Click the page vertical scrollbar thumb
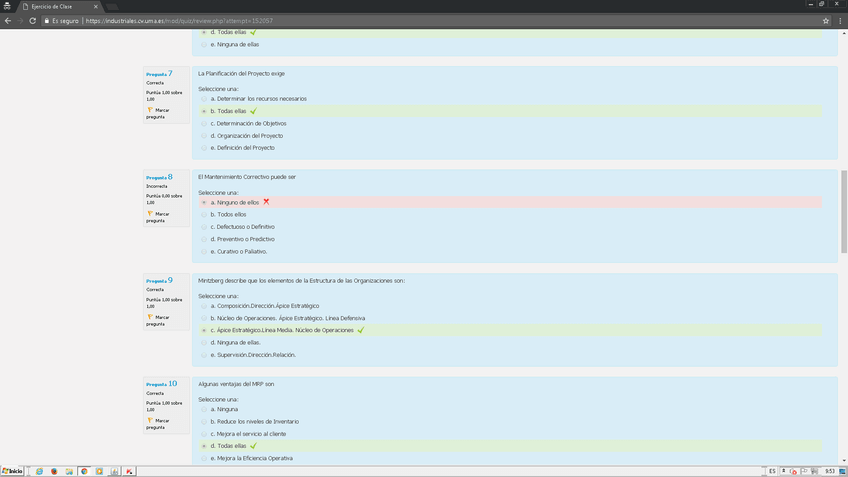Image resolution: width=848 pixels, height=477 pixels. pyautogui.click(x=843, y=210)
